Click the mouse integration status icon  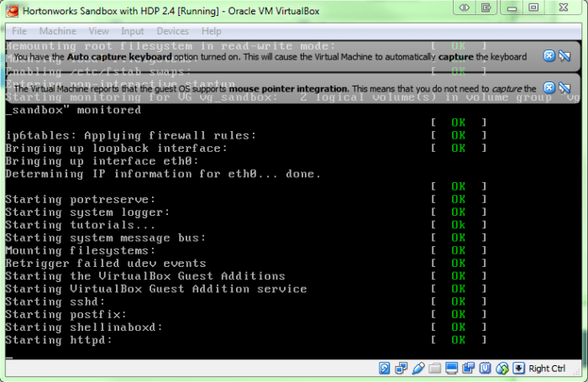click(501, 369)
